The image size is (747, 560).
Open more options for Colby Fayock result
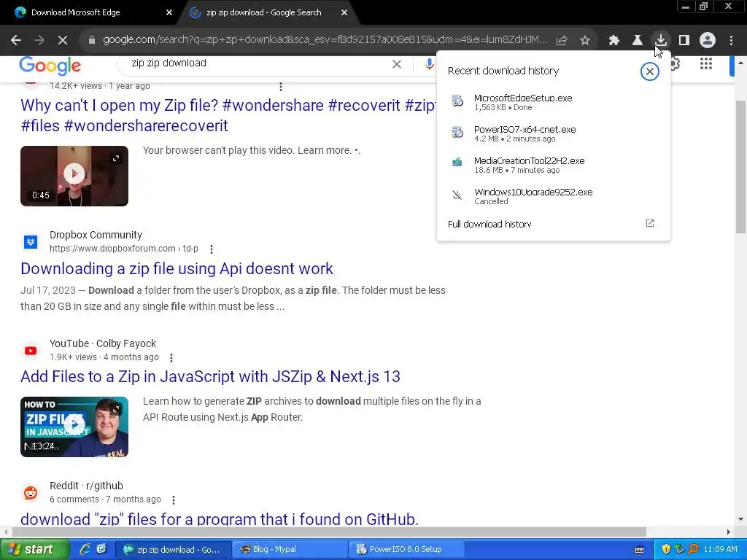point(171,357)
